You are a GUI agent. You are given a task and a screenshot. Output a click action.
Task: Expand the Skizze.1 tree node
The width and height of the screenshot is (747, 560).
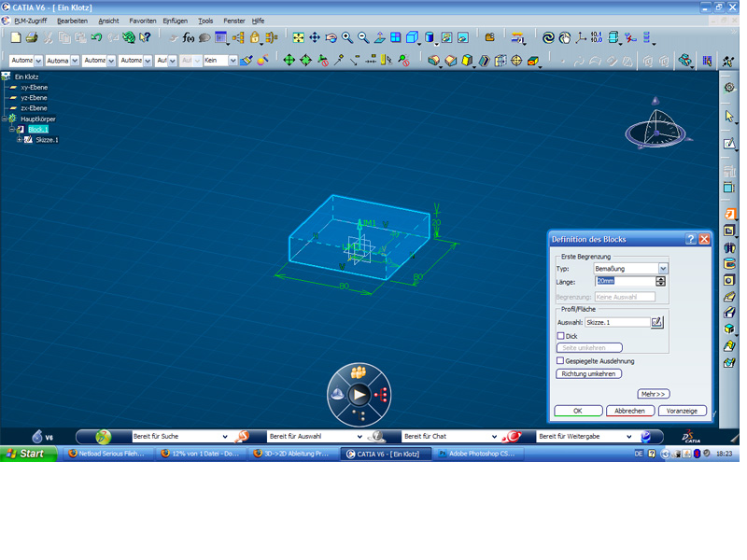[19, 139]
